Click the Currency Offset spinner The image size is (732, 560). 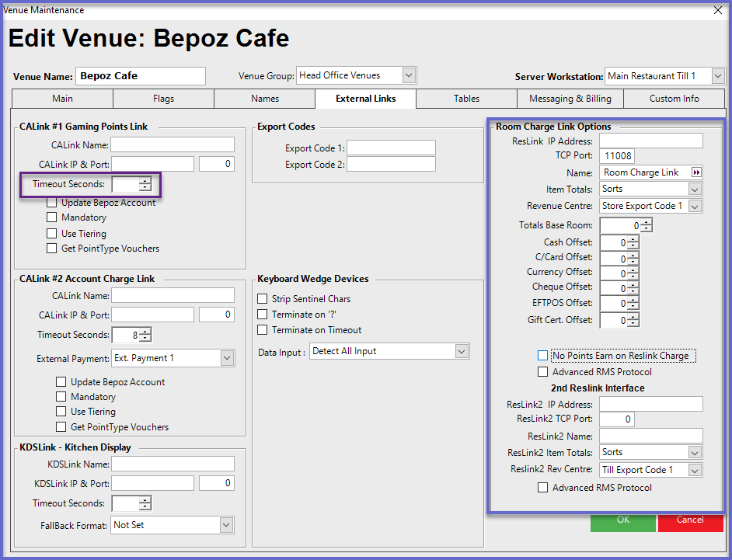[619, 273]
